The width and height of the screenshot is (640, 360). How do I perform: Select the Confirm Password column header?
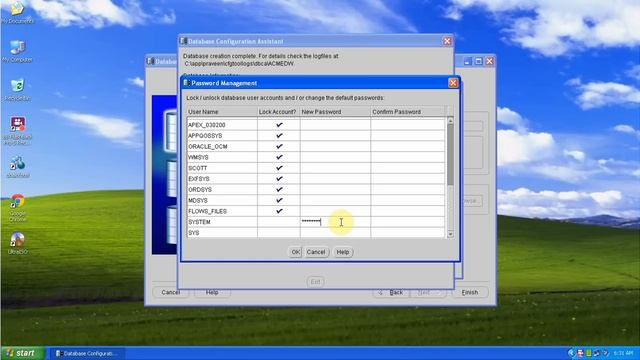point(408,111)
